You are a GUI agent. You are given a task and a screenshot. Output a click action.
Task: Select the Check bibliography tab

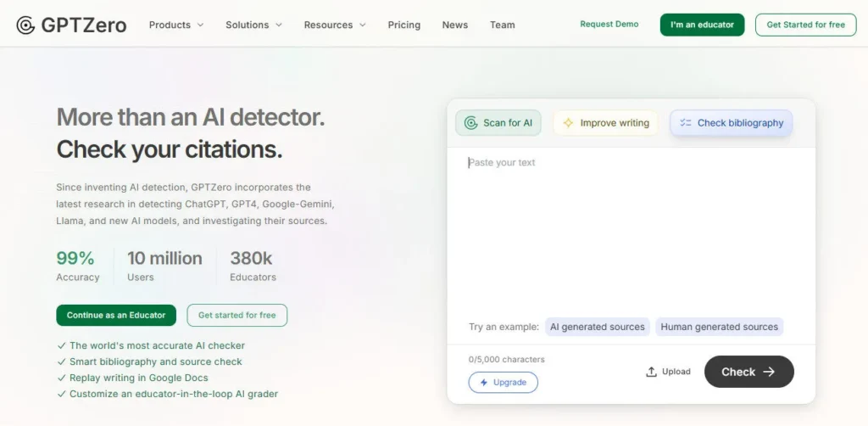coord(732,123)
